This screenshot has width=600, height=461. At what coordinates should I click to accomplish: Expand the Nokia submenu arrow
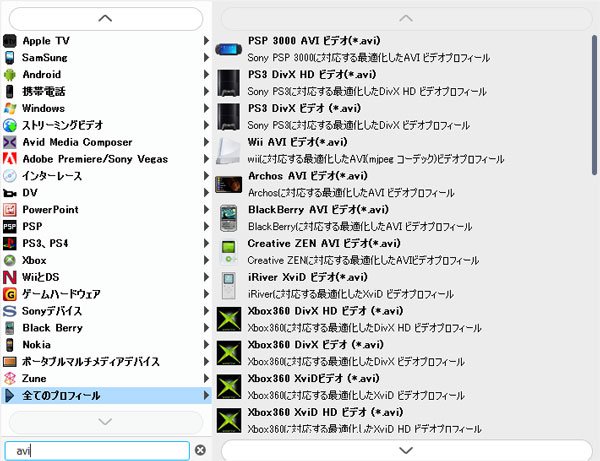click(206, 345)
